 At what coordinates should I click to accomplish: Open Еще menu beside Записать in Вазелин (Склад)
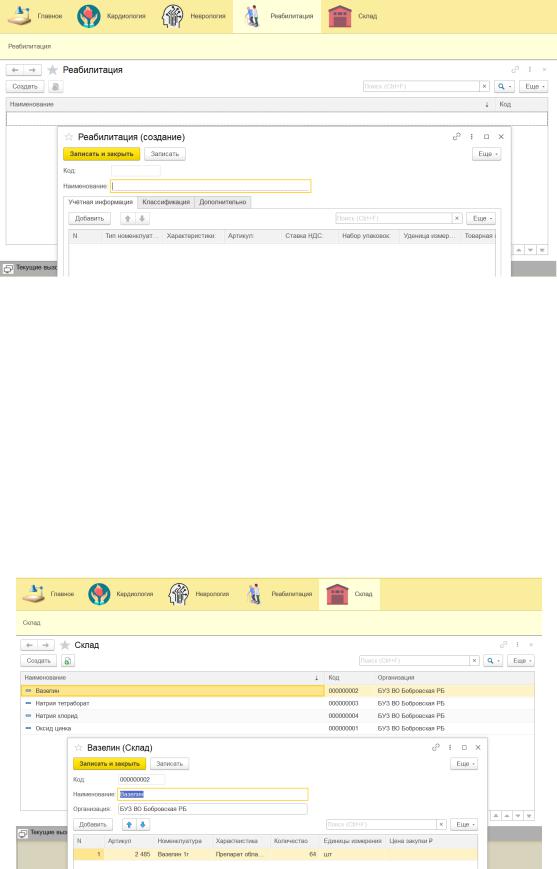(464, 764)
